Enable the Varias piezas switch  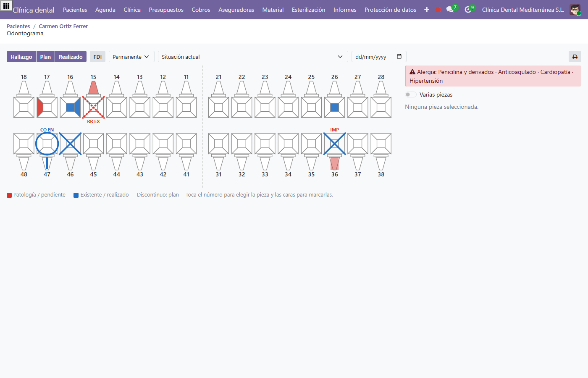click(x=411, y=94)
